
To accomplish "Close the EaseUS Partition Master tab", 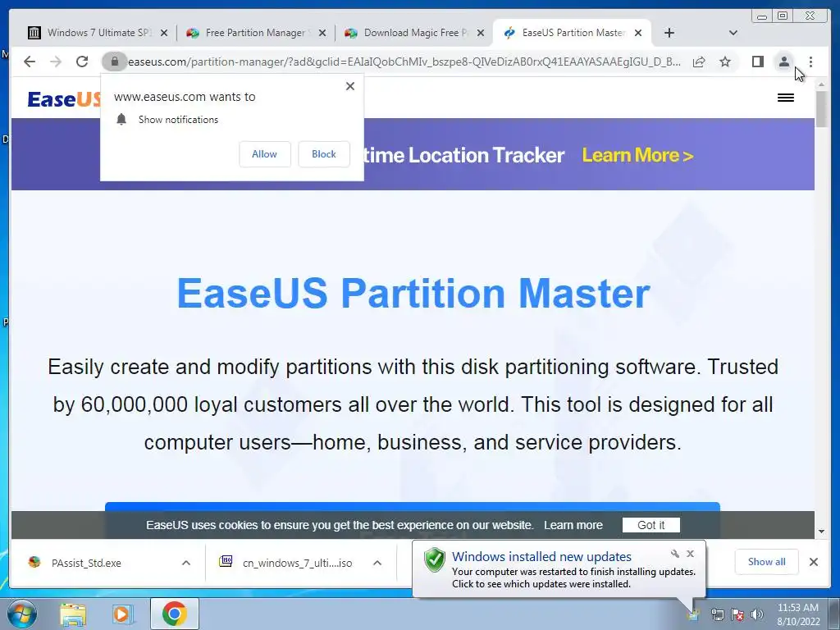I will (x=638, y=33).
